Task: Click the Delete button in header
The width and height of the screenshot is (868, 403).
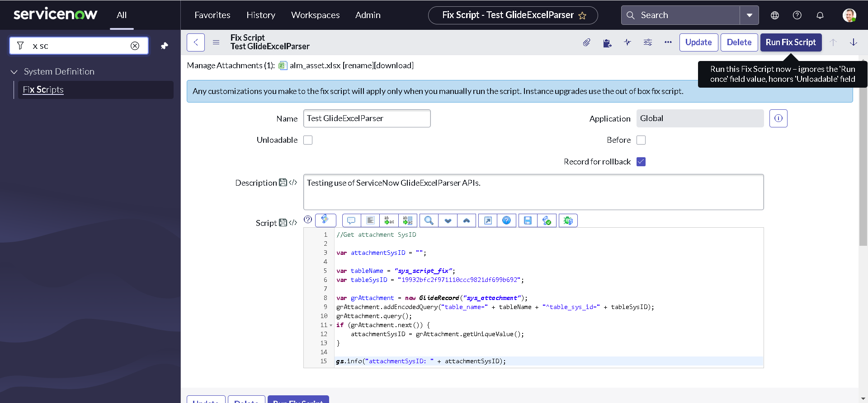Action: click(739, 42)
